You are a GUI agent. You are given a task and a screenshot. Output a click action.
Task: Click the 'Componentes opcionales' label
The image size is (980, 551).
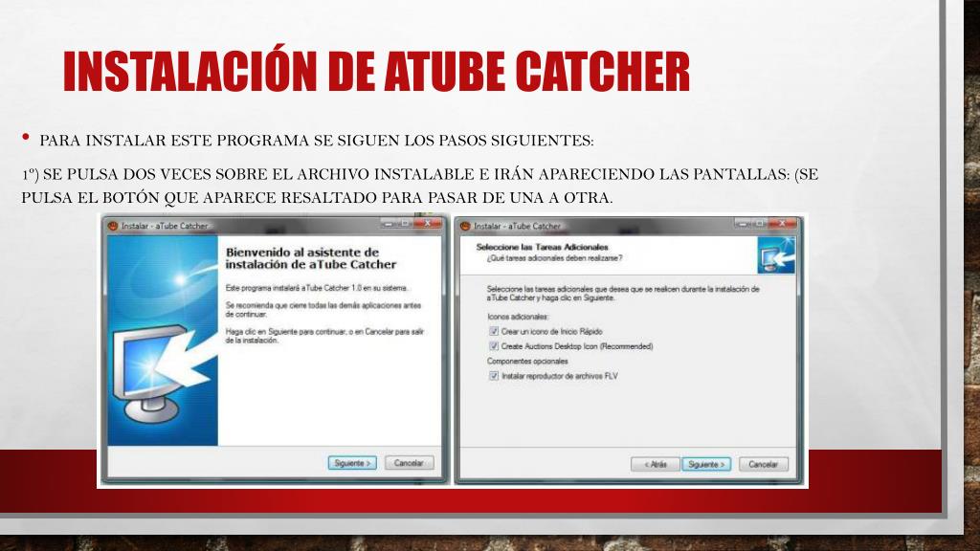pyautogui.click(x=527, y=361)
